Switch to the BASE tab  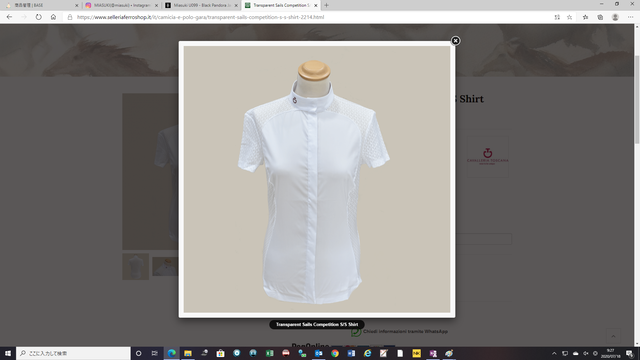[41, 5]
